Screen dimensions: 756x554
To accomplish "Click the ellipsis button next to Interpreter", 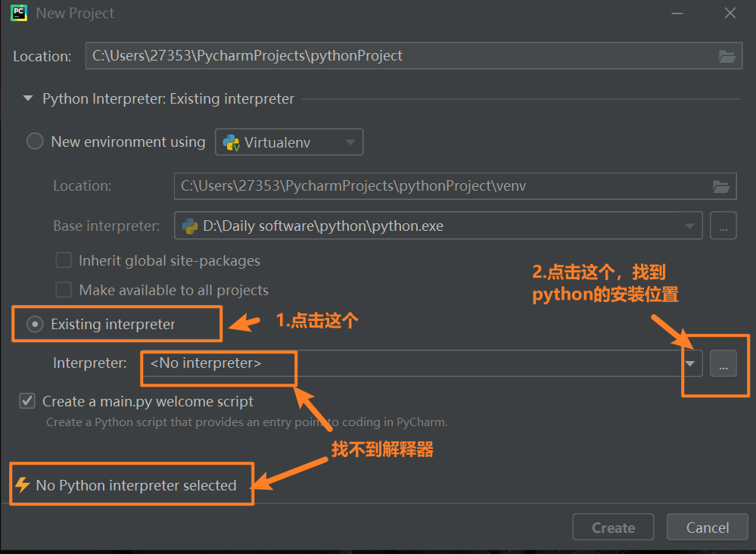I will (x=723, y=363).
